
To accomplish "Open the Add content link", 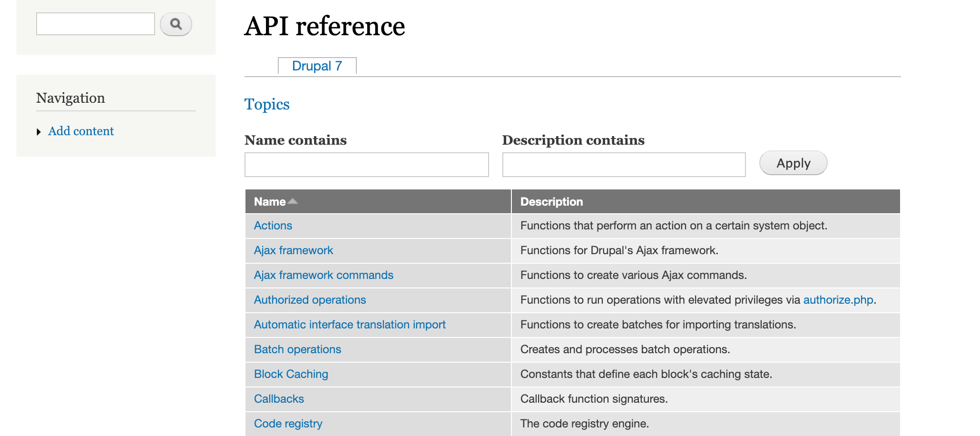I will (81, 131).
